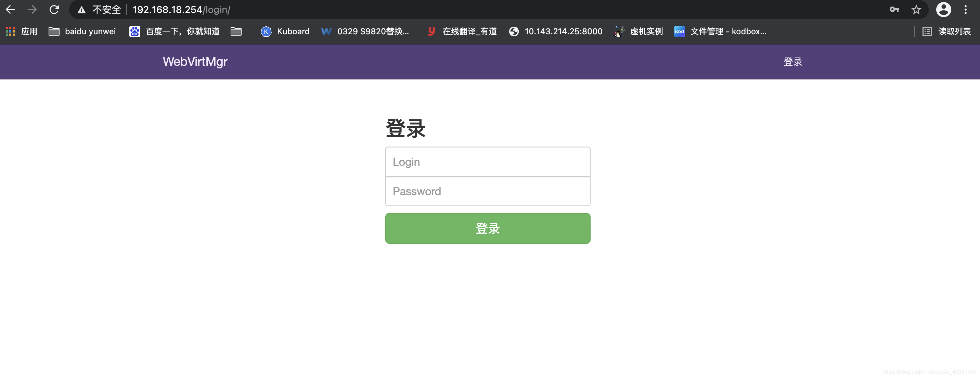Open the baidu yunwei bookmark folder
The image size is (980, 378).
coord(82,31)
